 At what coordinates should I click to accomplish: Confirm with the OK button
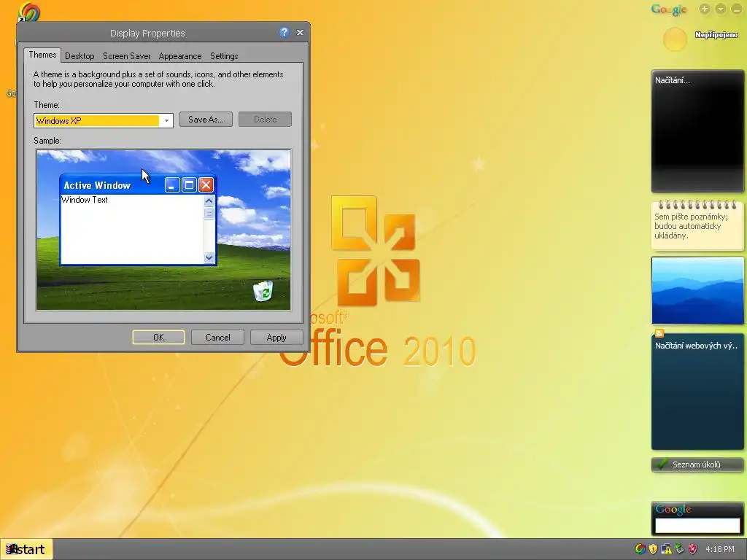click(x=158, y=337)
